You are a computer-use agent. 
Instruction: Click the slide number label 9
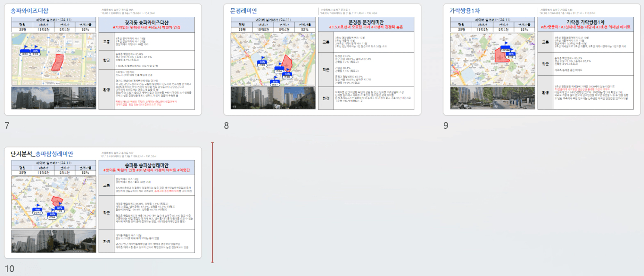pos(446,126)
